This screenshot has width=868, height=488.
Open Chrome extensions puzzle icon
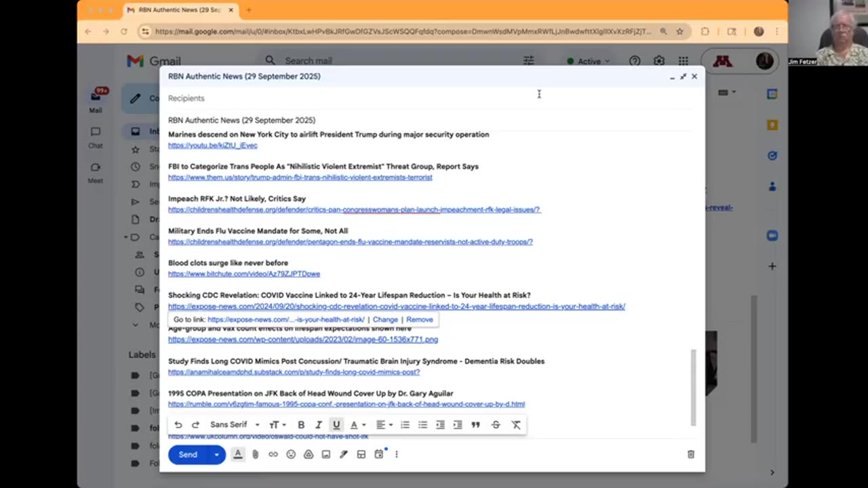tap(705, 31)
